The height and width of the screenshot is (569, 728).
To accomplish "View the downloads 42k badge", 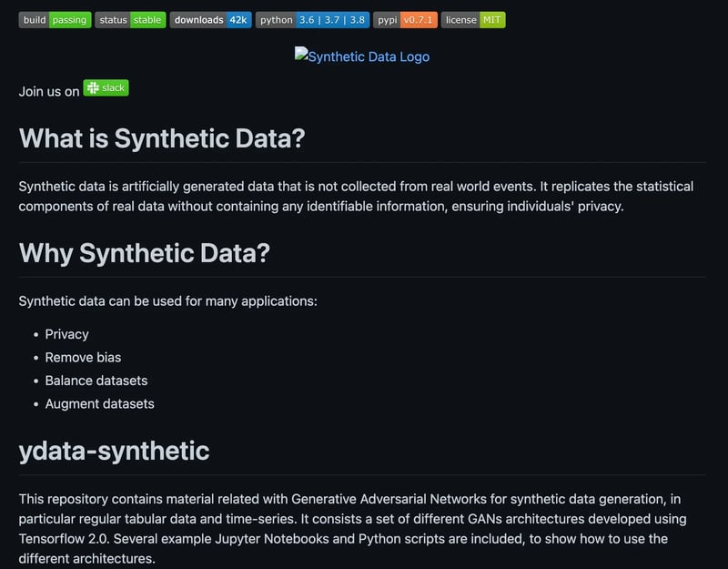I will pyautogui.click(x=211, y=20).
